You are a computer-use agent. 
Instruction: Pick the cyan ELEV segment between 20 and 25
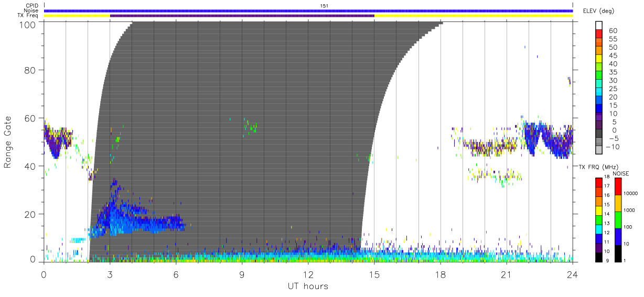599,92
